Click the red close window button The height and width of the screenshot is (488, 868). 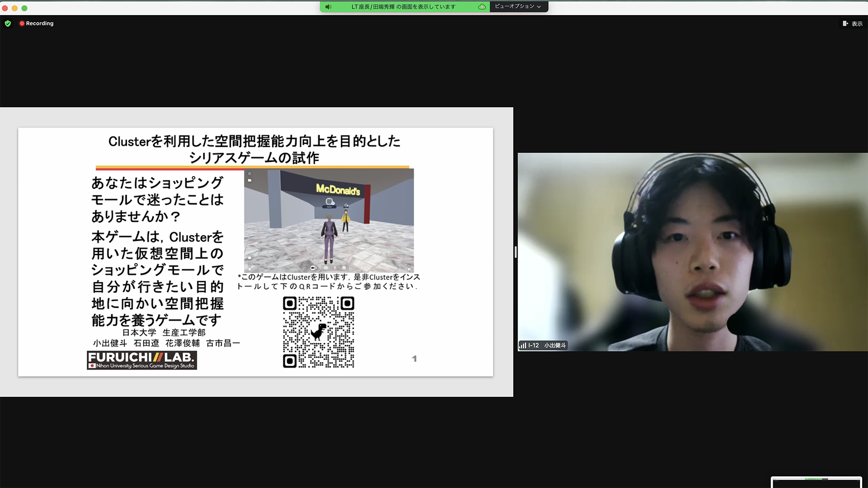pyautogui.click(x=5, y=8)
